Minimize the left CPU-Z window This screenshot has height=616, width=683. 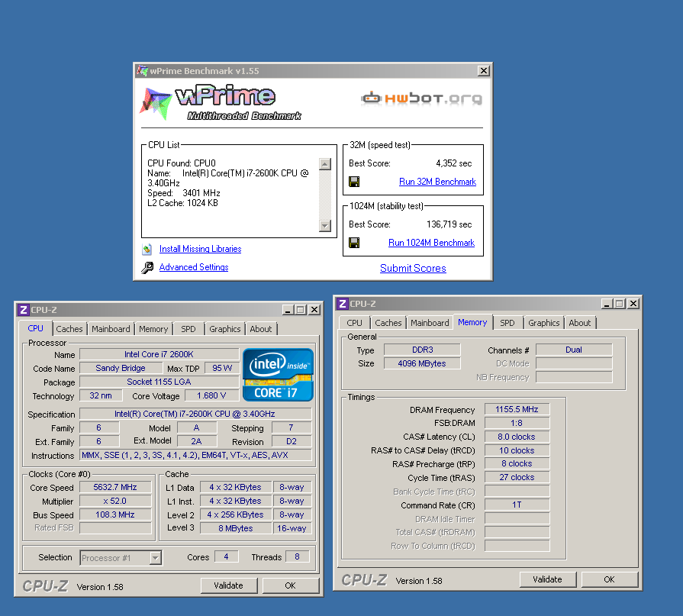(x=288, y=310)
